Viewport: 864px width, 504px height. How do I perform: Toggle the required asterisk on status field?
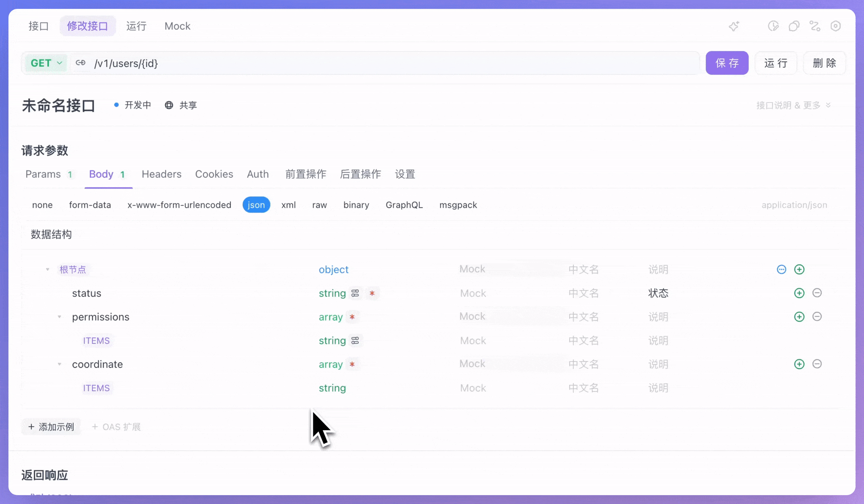pyautogui.click(x=372, y=293)
